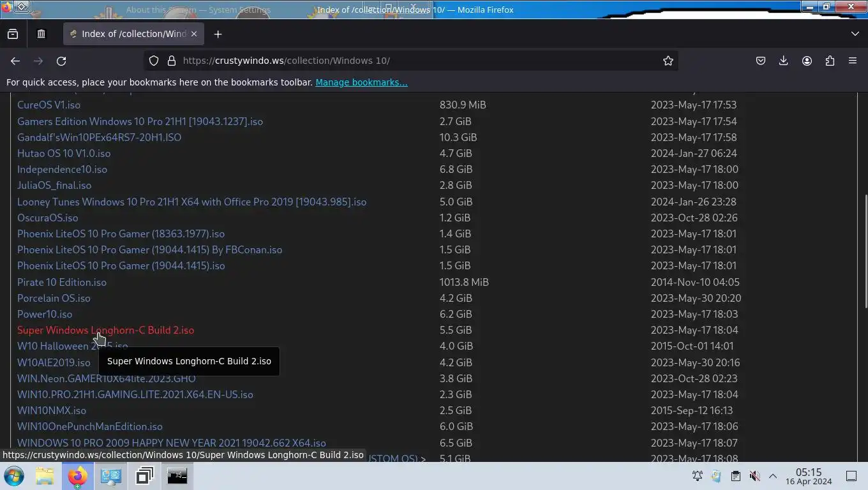Click Show Desktop button in taskbar corner
This screenshot has width=868, height=490.
pos(851,476)
